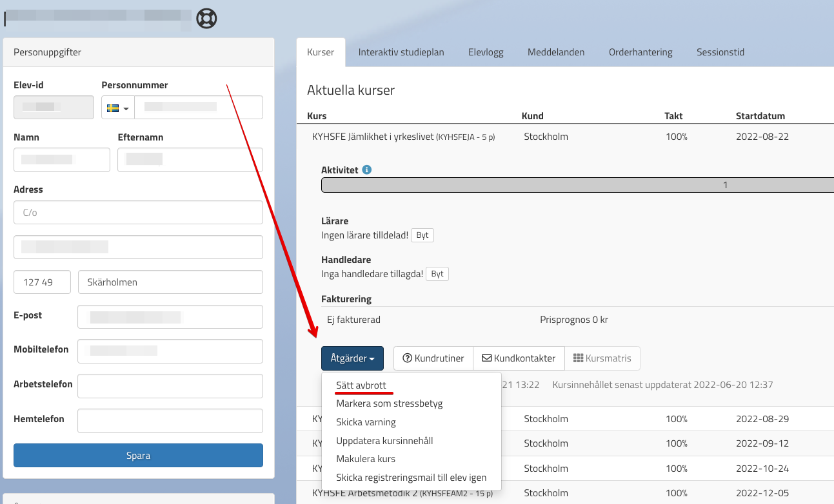Click the C/o address input field
The height and width of the screenshot is (504, 834).
point(138,212)
